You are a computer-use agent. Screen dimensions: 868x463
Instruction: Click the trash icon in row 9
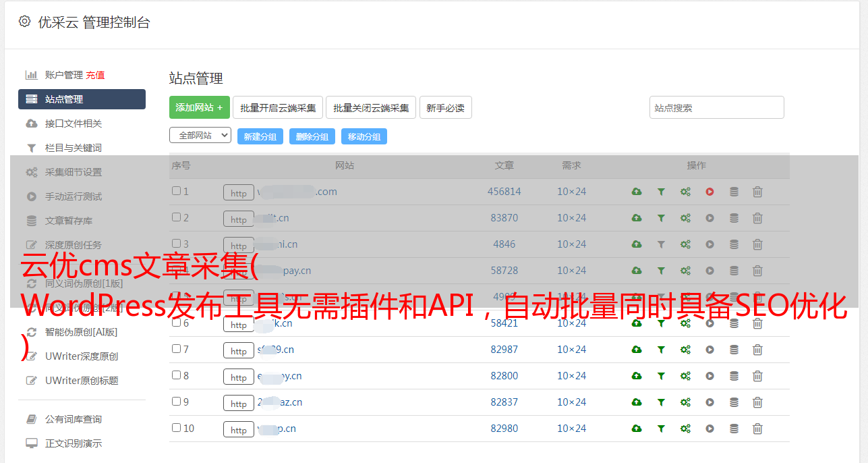(757, 402)
